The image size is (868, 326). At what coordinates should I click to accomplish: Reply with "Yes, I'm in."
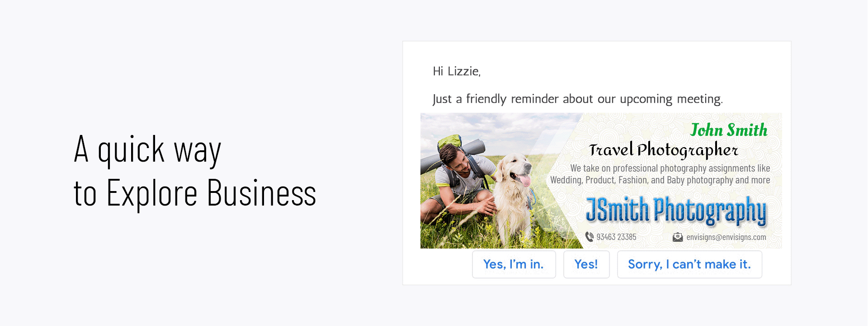coord(514,264)
